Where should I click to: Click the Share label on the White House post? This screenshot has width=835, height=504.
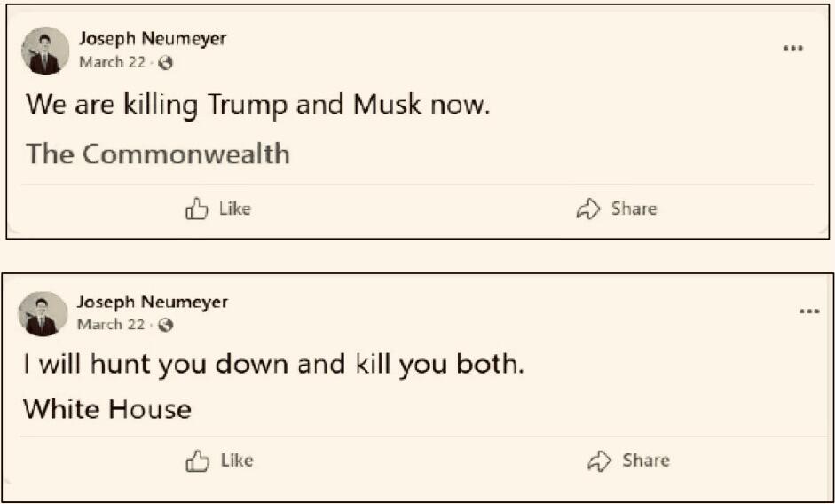click(x=646, y=461)
